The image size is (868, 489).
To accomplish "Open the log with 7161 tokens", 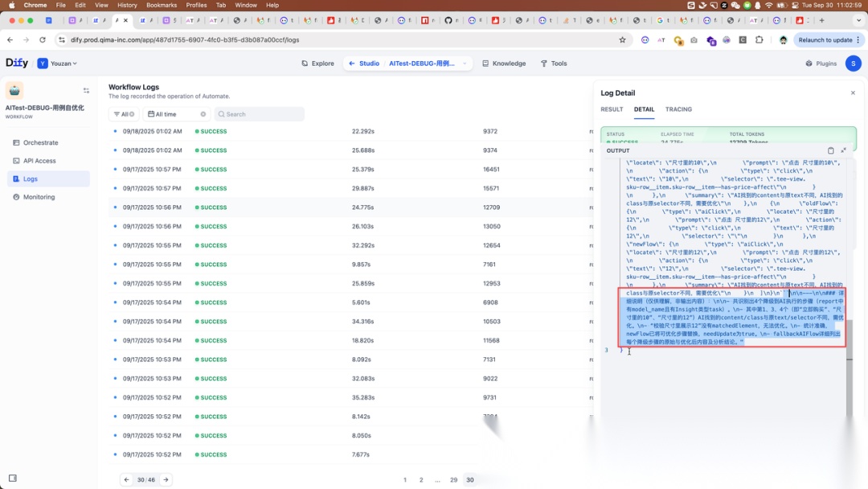I will tap(351, 264).
